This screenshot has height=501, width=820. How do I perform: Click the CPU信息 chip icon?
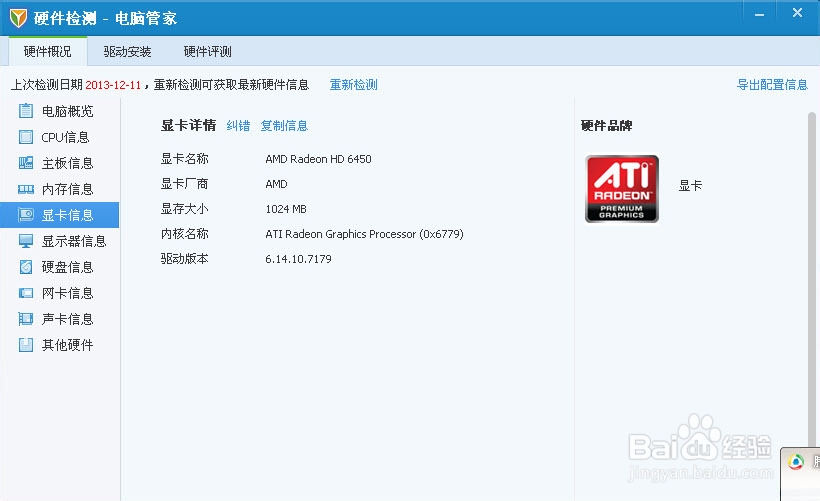tap(26, 137)
